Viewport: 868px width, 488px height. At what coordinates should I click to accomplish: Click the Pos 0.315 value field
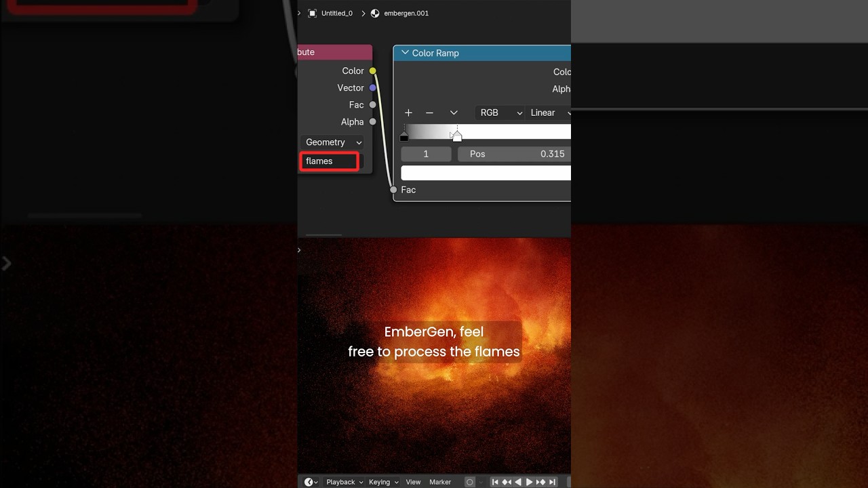point(514,154)
